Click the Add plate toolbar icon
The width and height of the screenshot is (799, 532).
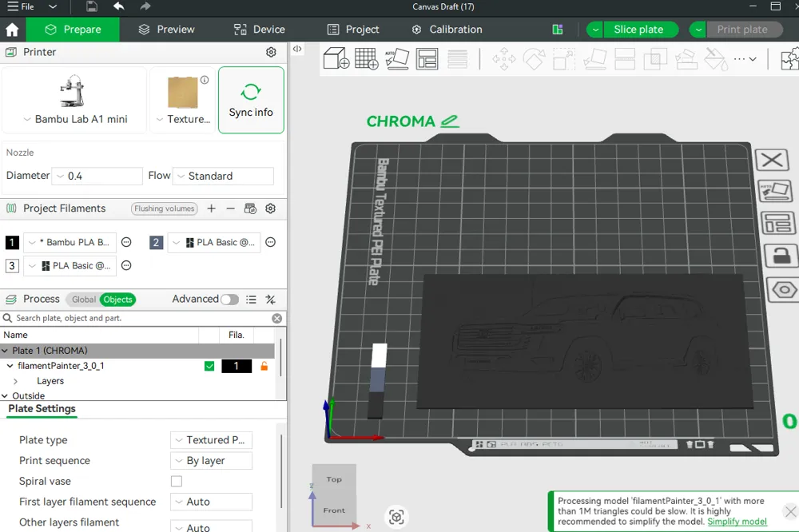[366, 59]
